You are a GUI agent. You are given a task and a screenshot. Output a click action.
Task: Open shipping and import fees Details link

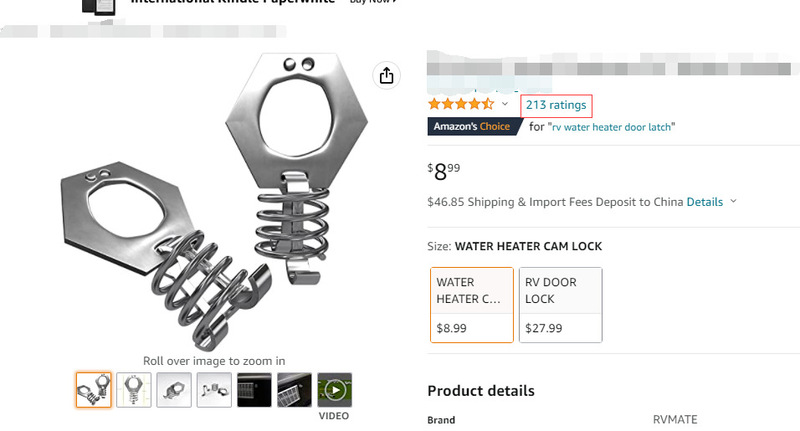coord(704,202)
